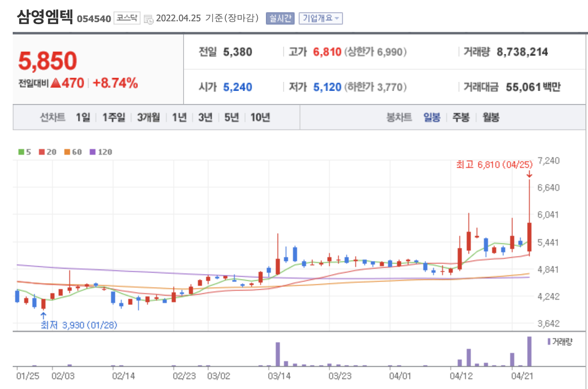Switch to the 일봉 daily candle chart
Screen dimensions: 588x389
(432, 118)
